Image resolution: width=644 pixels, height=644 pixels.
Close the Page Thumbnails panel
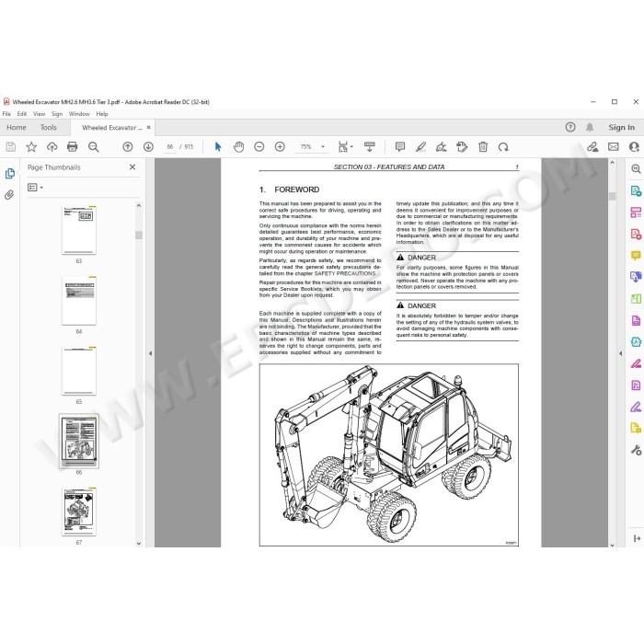coord(132,167)
